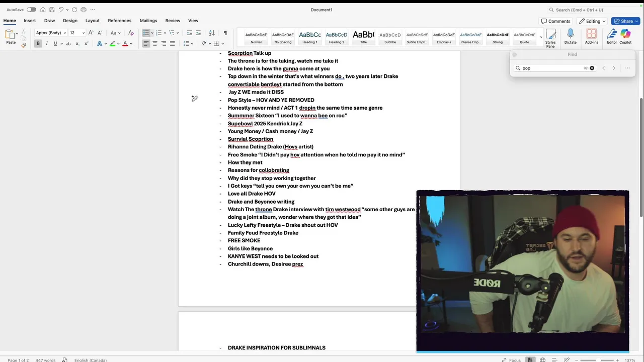
Task: Clear all formatting
Action: click(131, 33)
